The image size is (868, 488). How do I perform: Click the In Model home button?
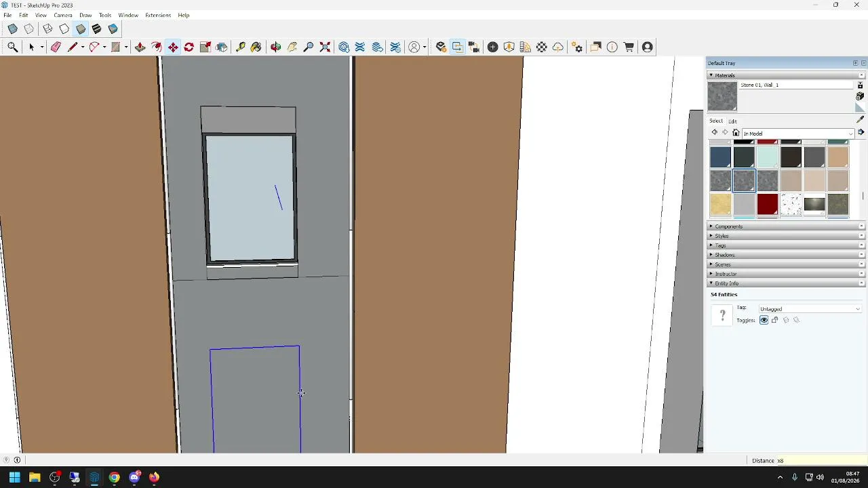736,133
